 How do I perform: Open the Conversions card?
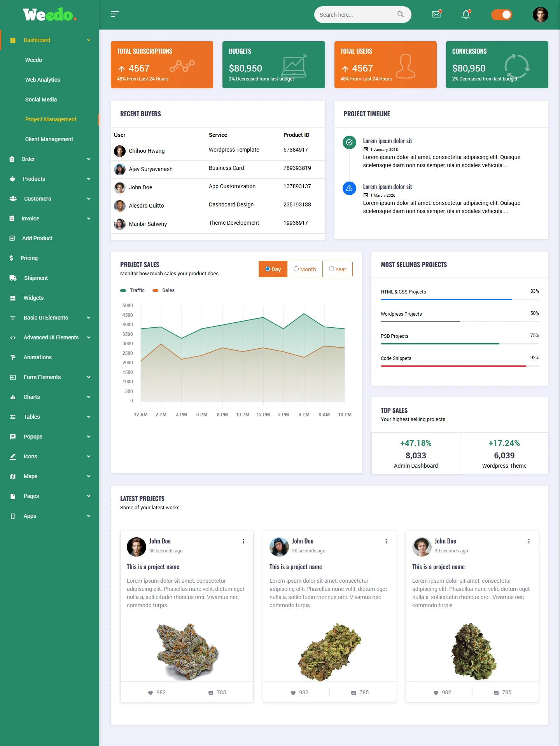497,65
